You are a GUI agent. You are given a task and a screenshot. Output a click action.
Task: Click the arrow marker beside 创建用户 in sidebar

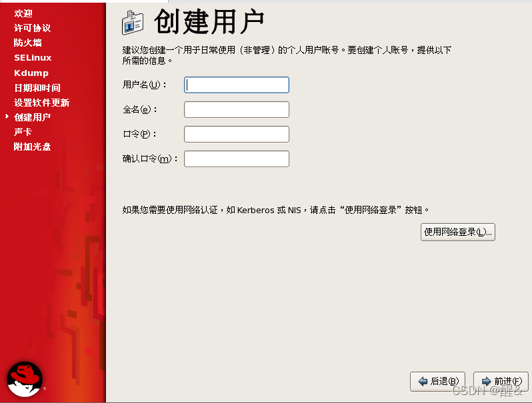[7, 117]
